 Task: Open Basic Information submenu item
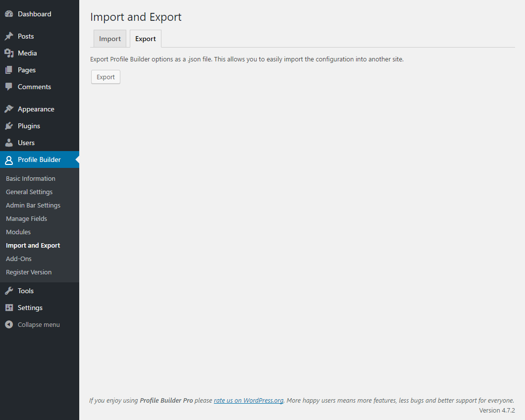pos(31,178)
